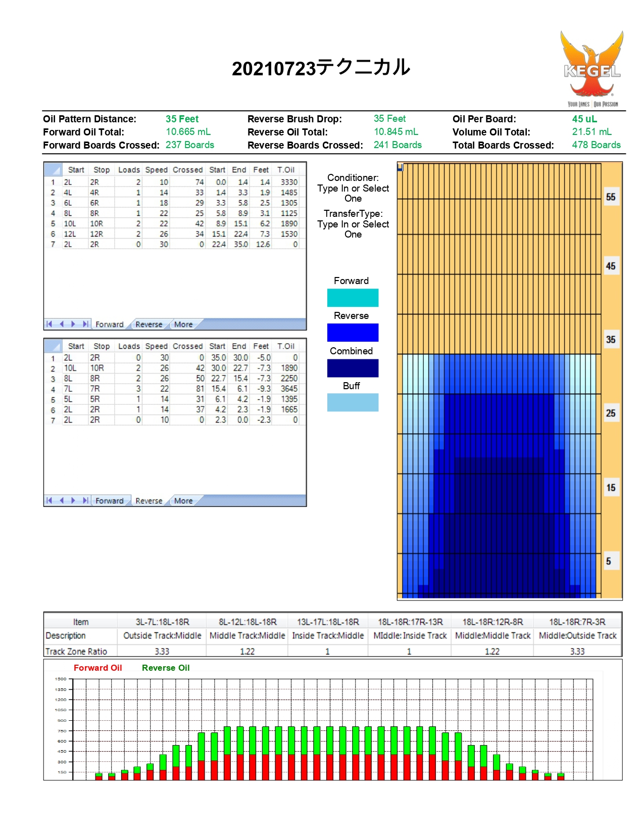Viewport: 644px width, 834px height.
Task: Click the T.Oil column header in forward table
Action: click(286, 170)
